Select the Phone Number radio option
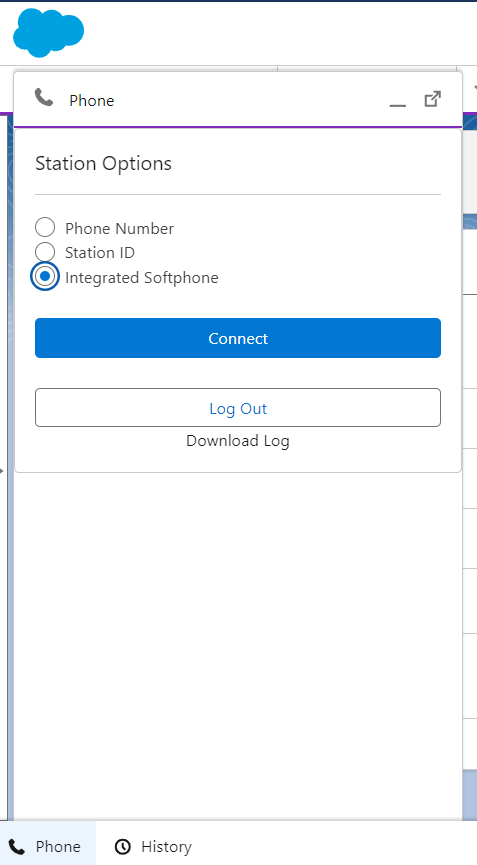Viewport: 477px width, 865px height. [45, 227]
